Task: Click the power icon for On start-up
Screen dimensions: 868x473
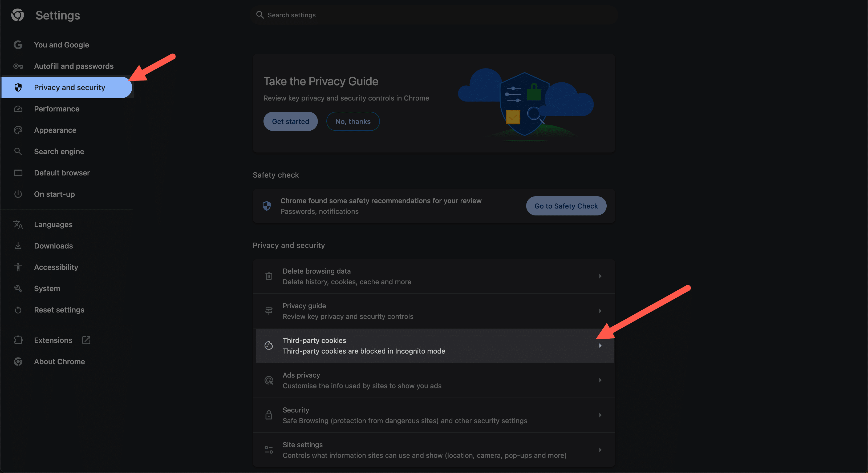Action: 18,194
